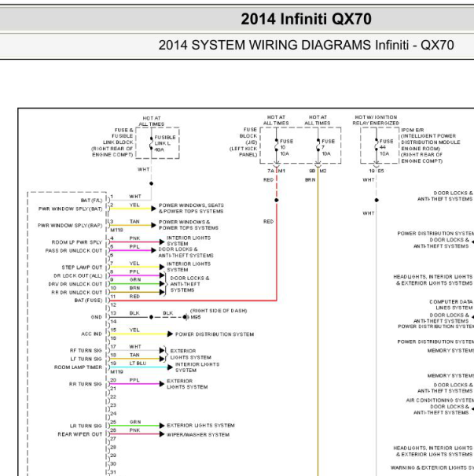Select the "RF TURN SIG" pin label
Image resolution: width=474 pixels, height=476 pixels.
pos(86,350)
